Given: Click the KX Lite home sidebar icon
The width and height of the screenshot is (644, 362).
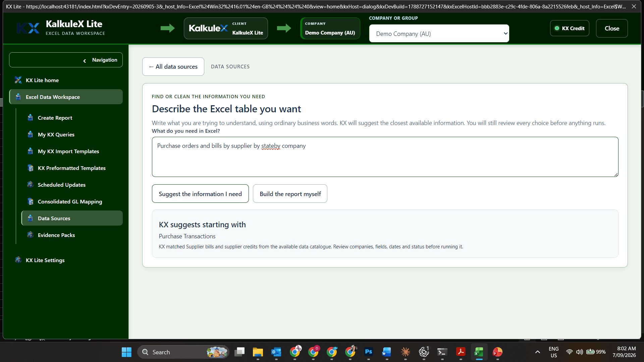Looking at the screenshot, I should coord(18,80).
